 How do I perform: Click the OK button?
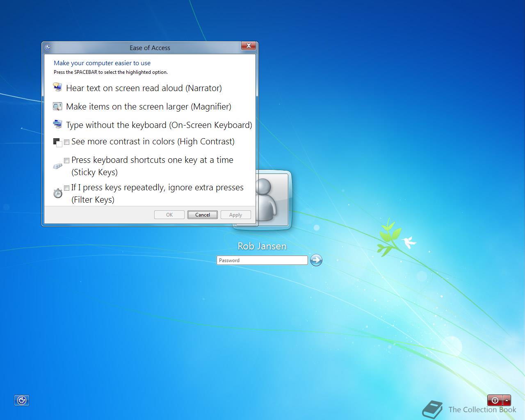click(x=169, y=215)
